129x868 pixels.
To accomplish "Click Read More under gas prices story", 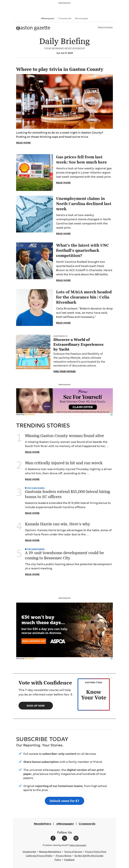I will pos(63,183).
